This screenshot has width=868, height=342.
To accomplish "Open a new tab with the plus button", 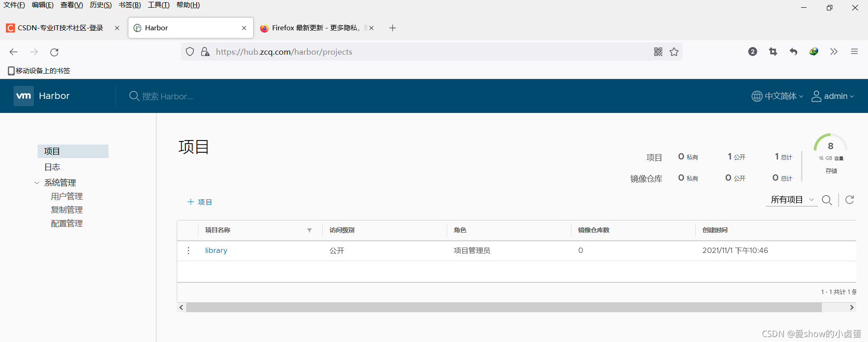I will (x=392, y=28).
